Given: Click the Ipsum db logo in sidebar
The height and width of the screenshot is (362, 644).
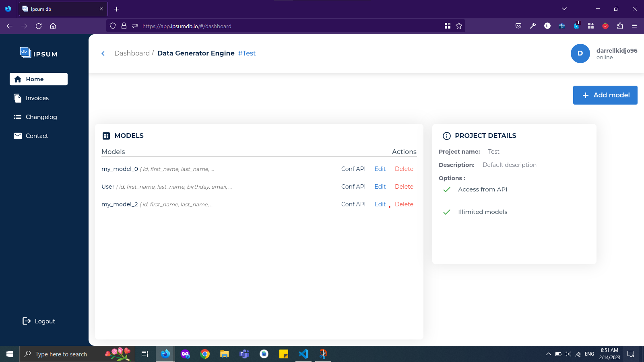Looking at the screenshot, I should pos(39,53).
